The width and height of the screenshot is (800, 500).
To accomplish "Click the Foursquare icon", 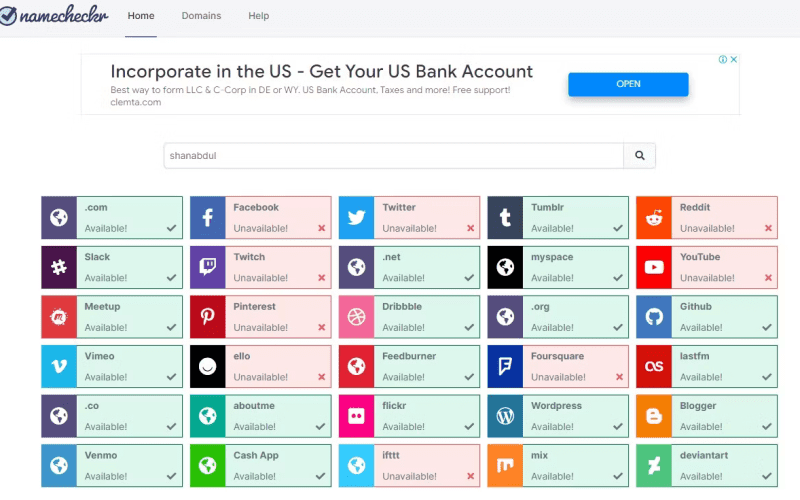I will click(505, 366).
